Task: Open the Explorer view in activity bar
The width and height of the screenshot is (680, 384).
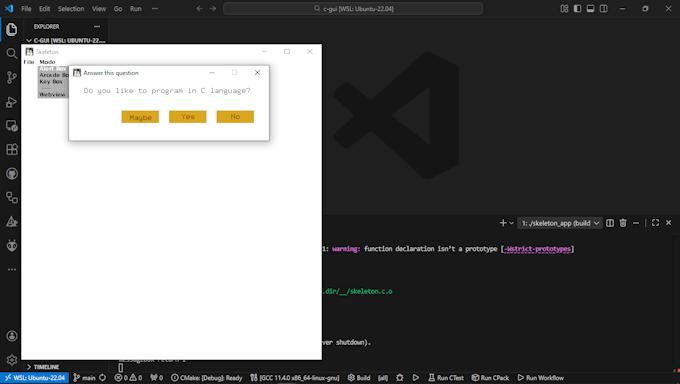Action: tap(12, 30)
